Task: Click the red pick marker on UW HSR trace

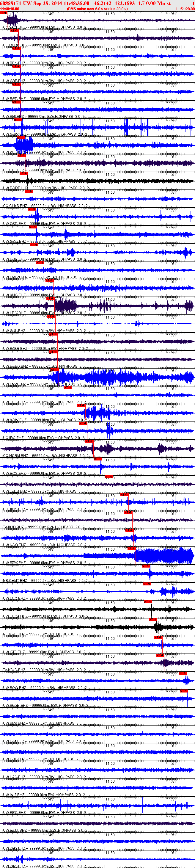Action: coord(34,245)
